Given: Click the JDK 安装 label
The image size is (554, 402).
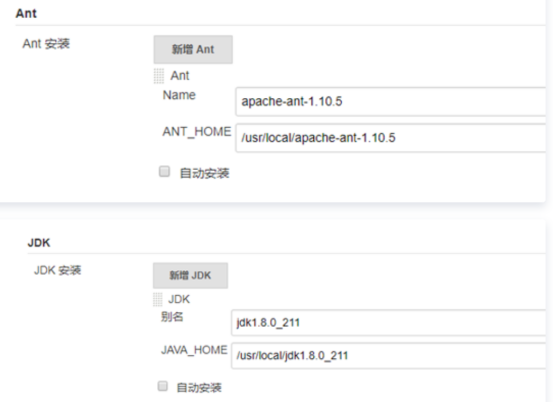Looking at the screenshot, I should click(58, 270).
